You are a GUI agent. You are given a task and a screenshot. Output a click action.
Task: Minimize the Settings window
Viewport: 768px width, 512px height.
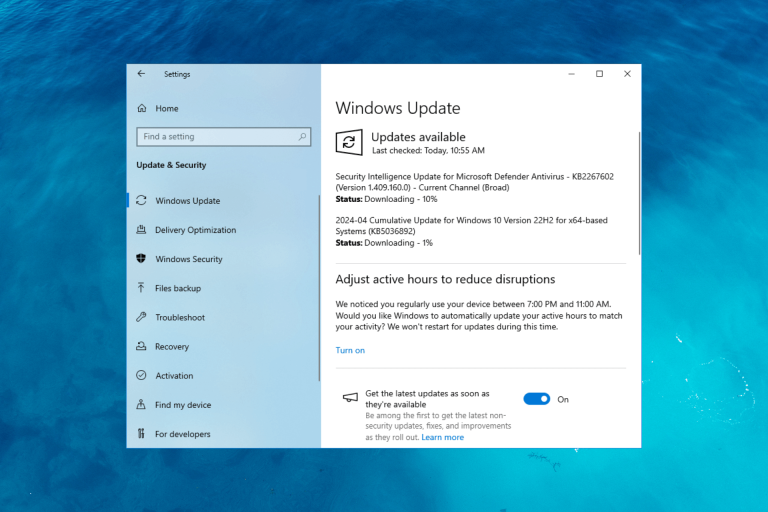coord(571,73)
